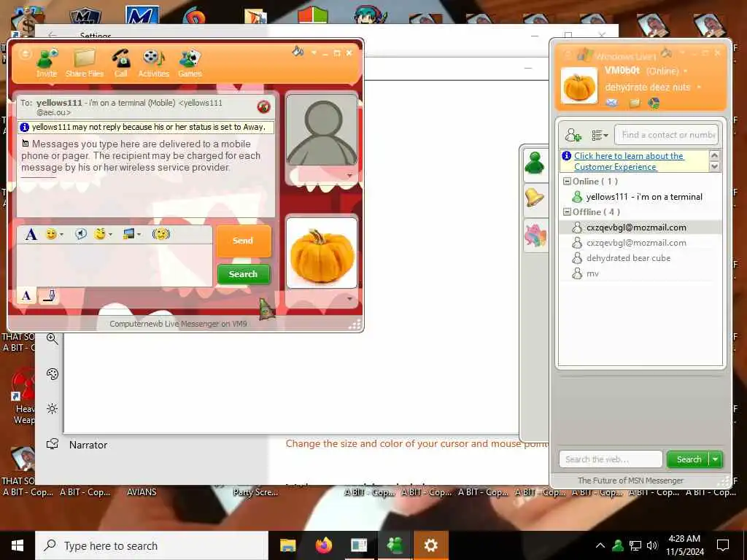This screenshot has width=747, height=560.
Task: Click the voice clip icon
Action: click(x=81, y=234)
